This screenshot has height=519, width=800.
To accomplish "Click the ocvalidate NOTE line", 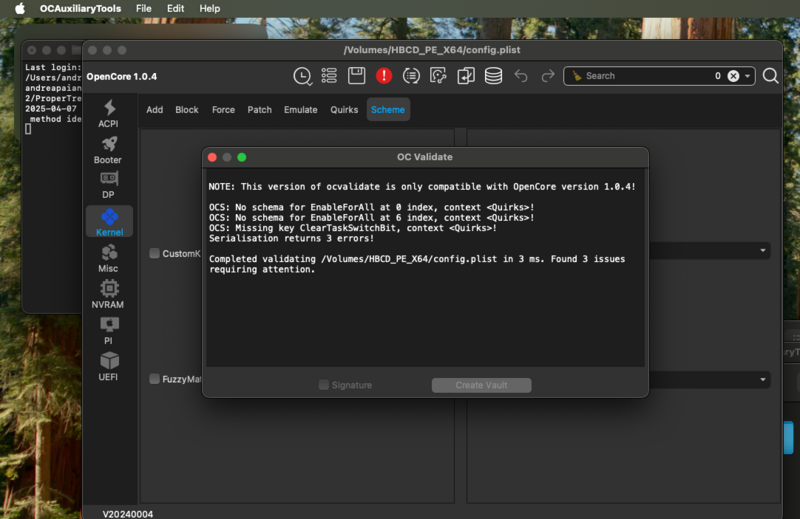I will [422, 187].
